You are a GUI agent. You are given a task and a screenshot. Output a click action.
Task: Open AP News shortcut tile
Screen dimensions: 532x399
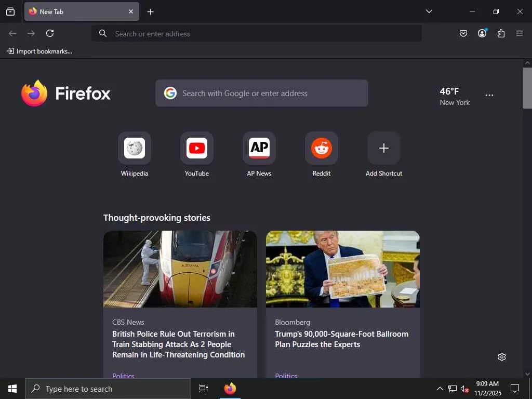pos(259,154)
